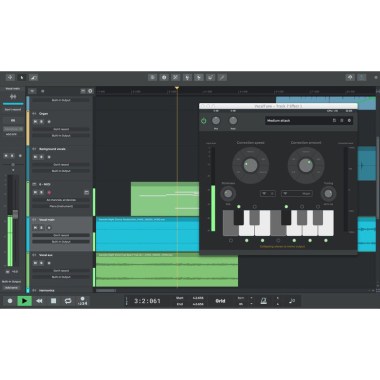The image size is (380, 380).
Task: Click the Correction speed knob
Action: [x=250, y=165]
